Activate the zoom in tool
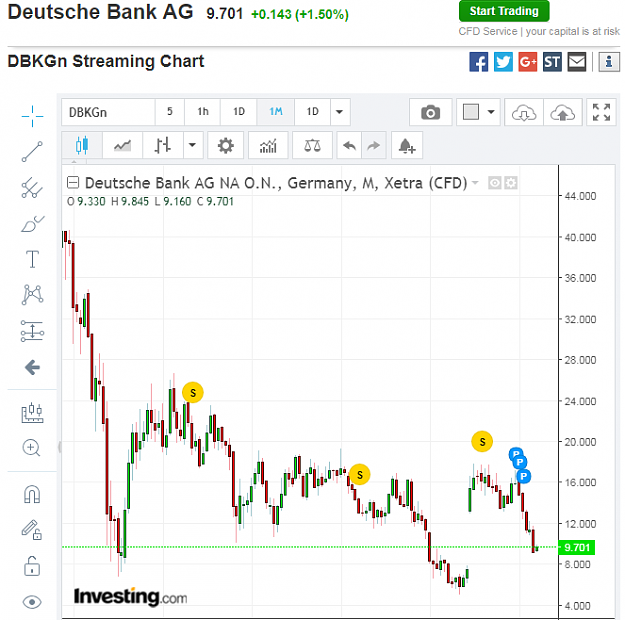625x620 pixels. tap(31, 448)
